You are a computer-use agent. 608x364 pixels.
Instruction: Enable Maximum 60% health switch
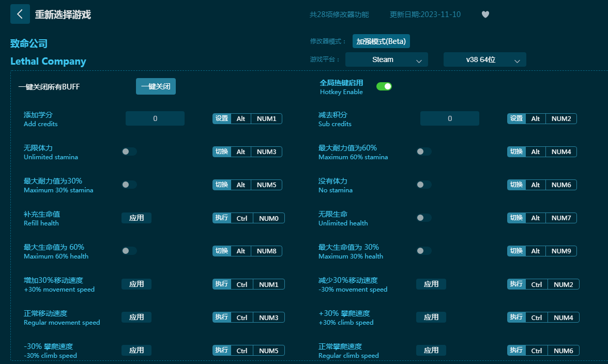(x=129, y=251)
